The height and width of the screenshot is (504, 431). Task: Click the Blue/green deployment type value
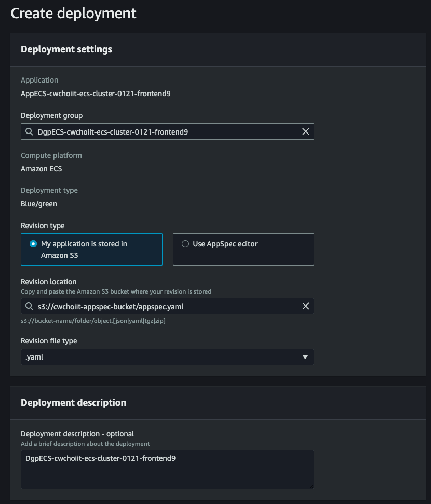[39, 204]
